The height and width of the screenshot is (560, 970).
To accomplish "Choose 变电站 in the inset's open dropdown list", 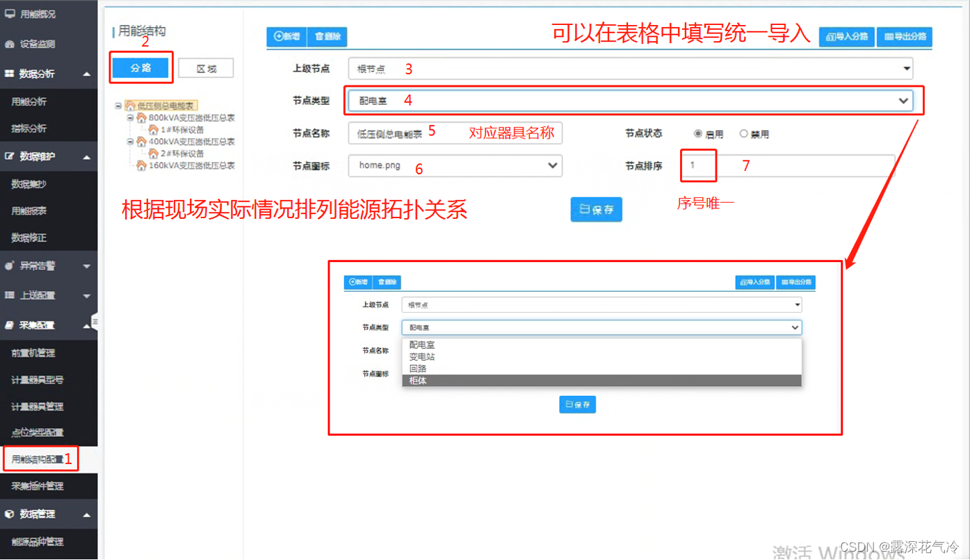I will point(601,356).
